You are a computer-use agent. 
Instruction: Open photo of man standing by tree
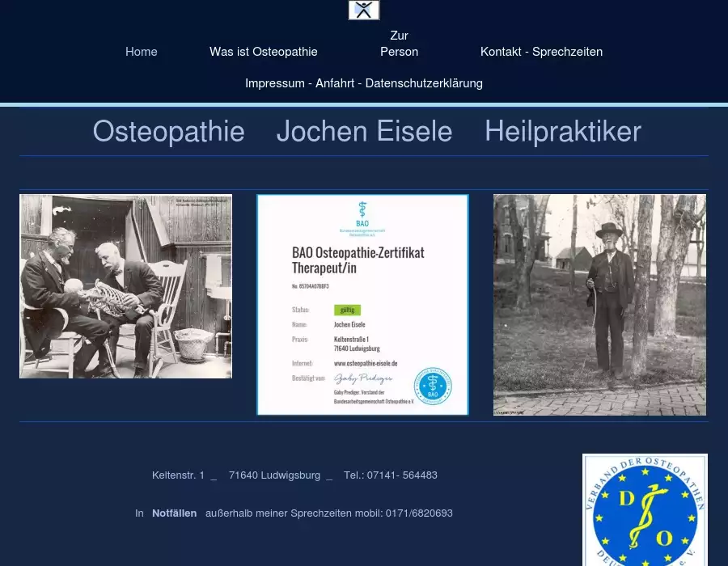click(x=599, y=305)
